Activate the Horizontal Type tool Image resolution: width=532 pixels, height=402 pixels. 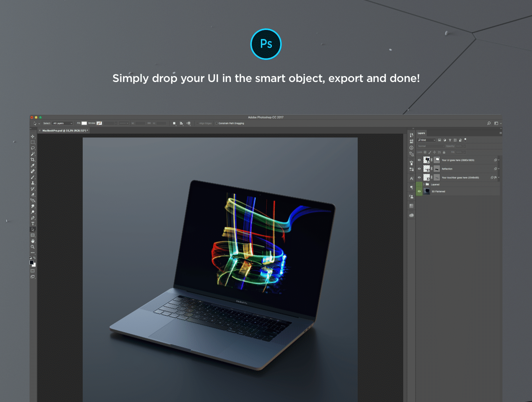tap(33, 223)
